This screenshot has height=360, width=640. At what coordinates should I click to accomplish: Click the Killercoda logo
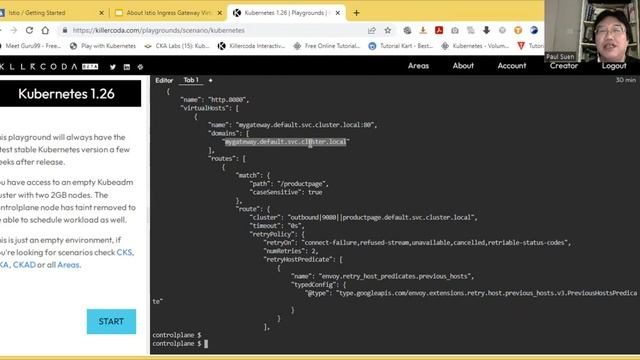(x=49, y=67)
